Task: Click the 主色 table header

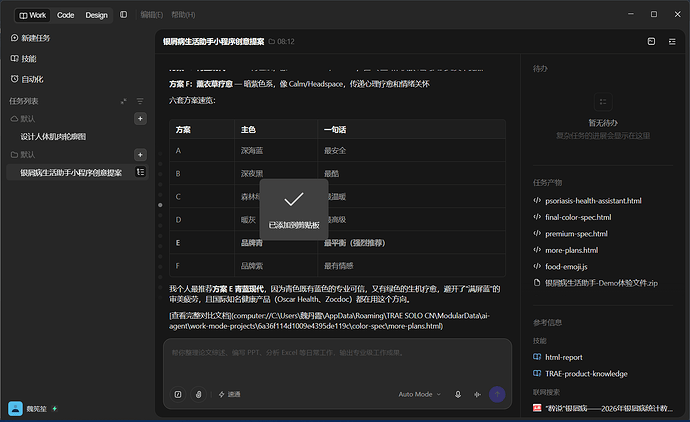Action: (x=248, y=130)
